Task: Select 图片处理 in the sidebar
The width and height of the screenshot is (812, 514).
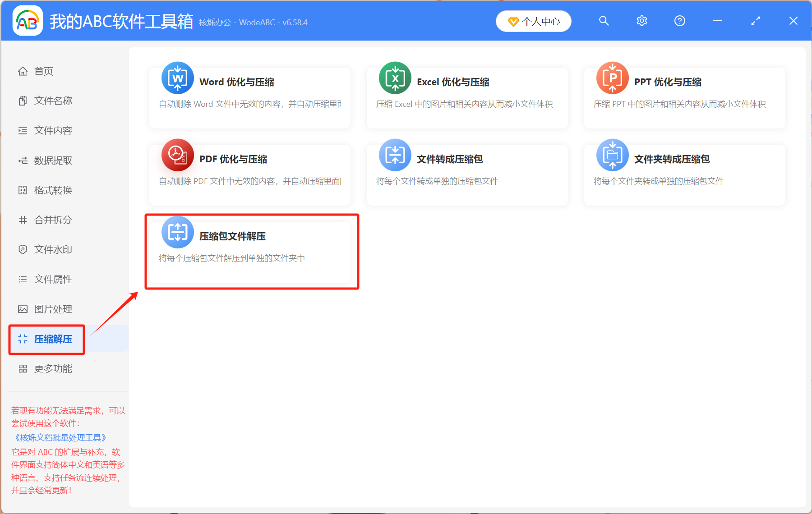Action: coord(52,309)
